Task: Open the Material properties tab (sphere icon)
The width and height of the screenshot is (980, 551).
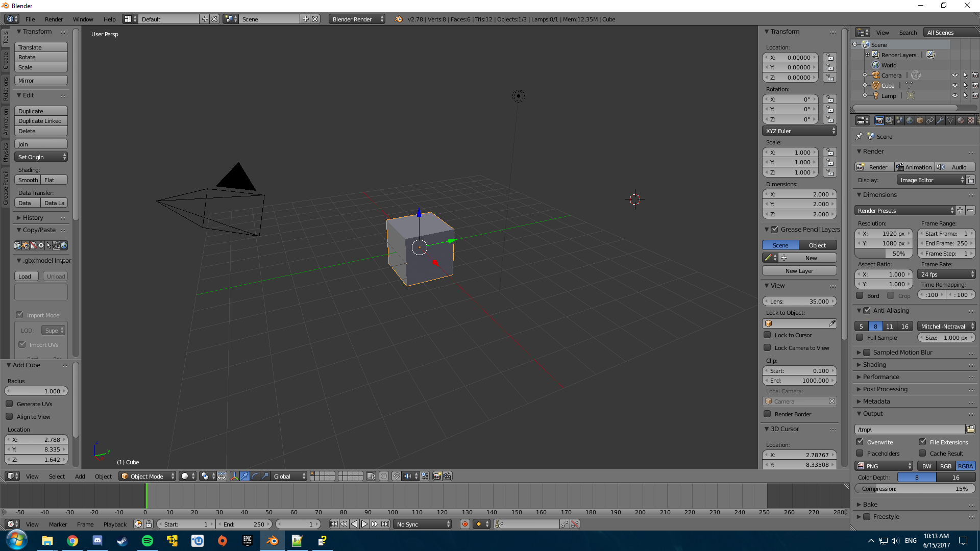Action: click(x=961, y=120)
